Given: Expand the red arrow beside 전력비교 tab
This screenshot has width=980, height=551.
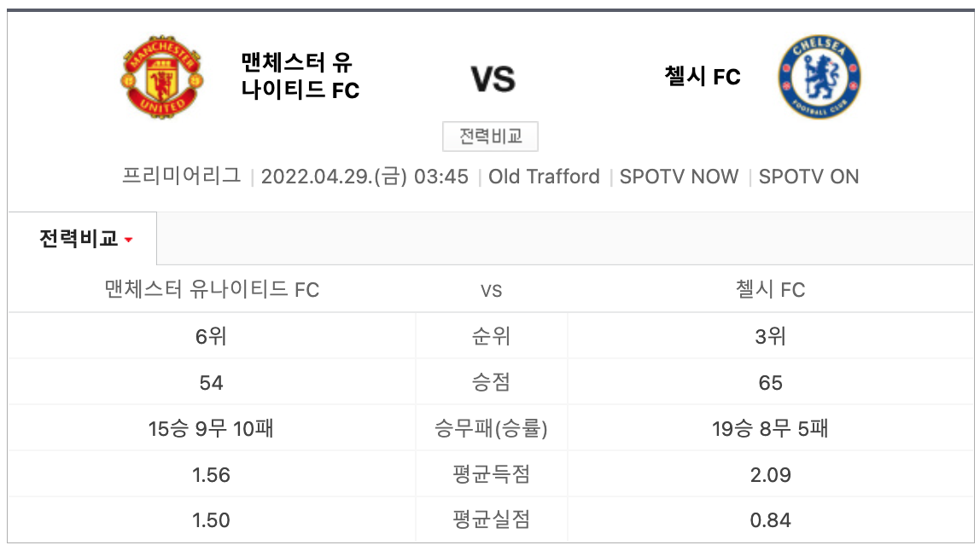Looking at the screenshot, I should [x=129, y=241].
